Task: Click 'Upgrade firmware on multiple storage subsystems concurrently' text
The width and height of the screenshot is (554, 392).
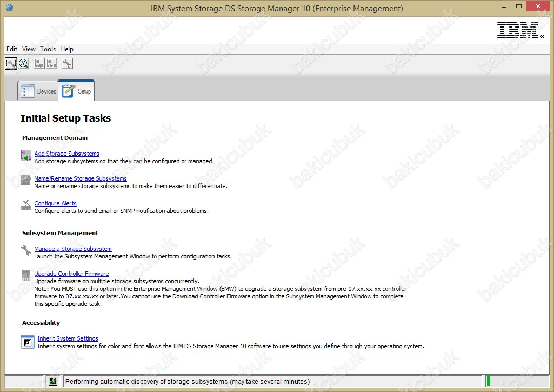Action: click(117, 281)
